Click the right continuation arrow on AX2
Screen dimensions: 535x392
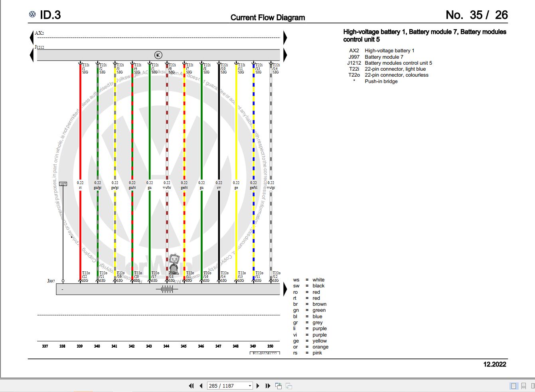pos(285,38)
